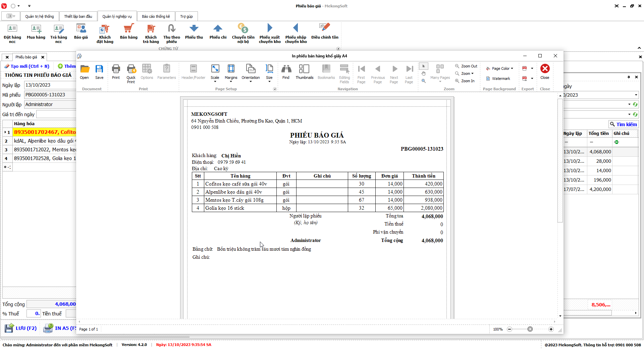Click the Tìm kiếm search button
The height and width of the screenshot is (349, 644).
tap(623, 124)
